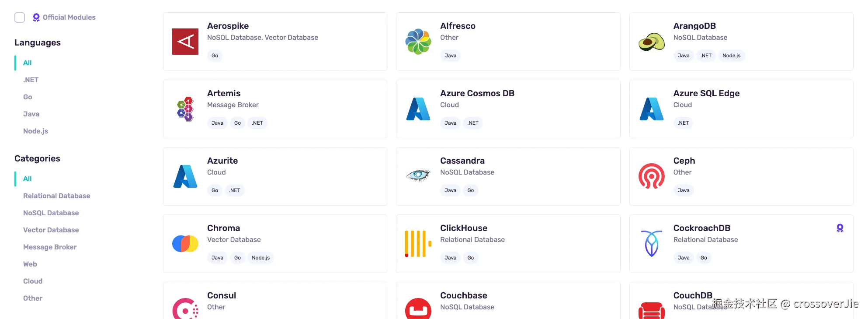
Task: Filter by Message Broker category
Action: pos(50,247)
